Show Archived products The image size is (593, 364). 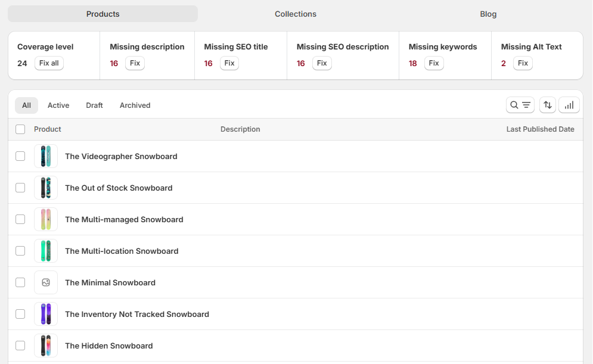(x=135, y=105)
